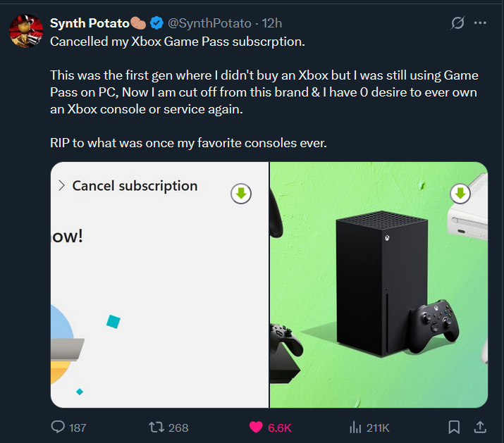Screen dimensions: 504x443
Task: Click the 12h timestamp
Action: (x=271, y=23)
